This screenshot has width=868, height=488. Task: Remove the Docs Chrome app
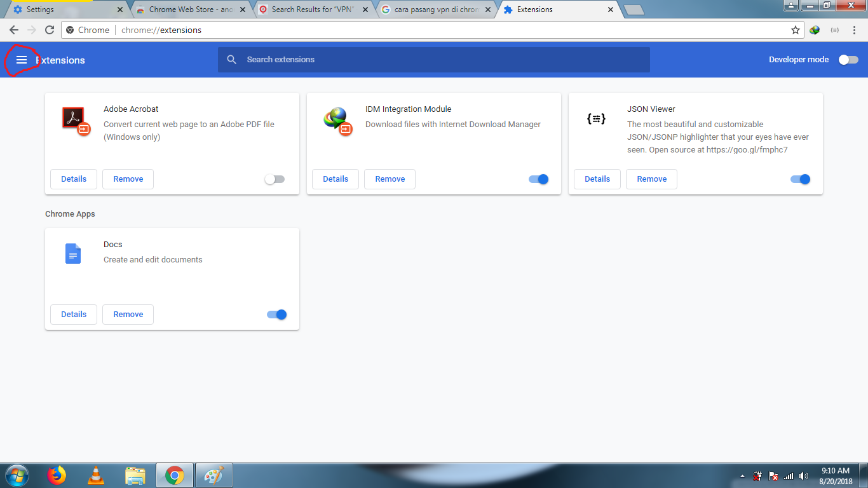(x=128, y=314)
